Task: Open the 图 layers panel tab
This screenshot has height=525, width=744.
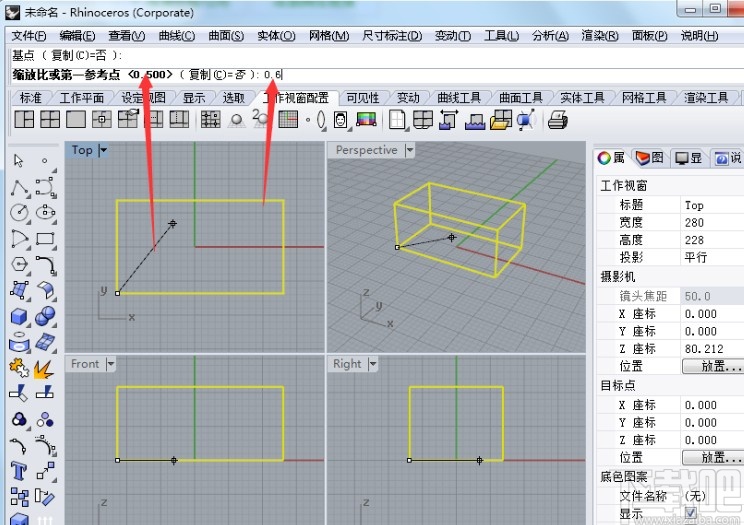Action: tap(650, 158)
